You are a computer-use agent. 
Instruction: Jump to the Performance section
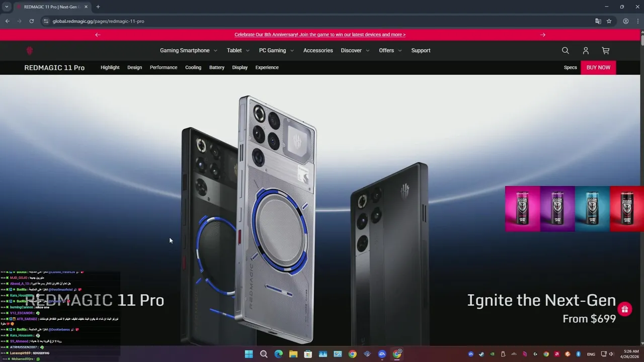164,67
